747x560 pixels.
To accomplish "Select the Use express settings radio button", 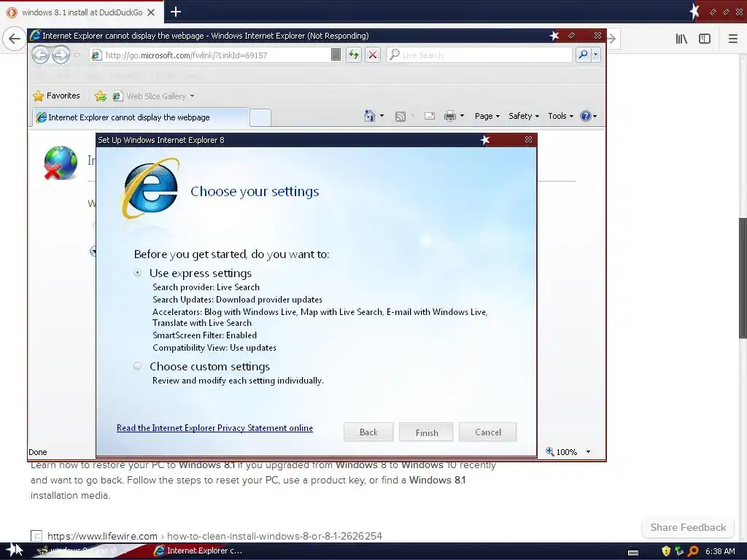I will pyautogui.click(x=138, y=273).
